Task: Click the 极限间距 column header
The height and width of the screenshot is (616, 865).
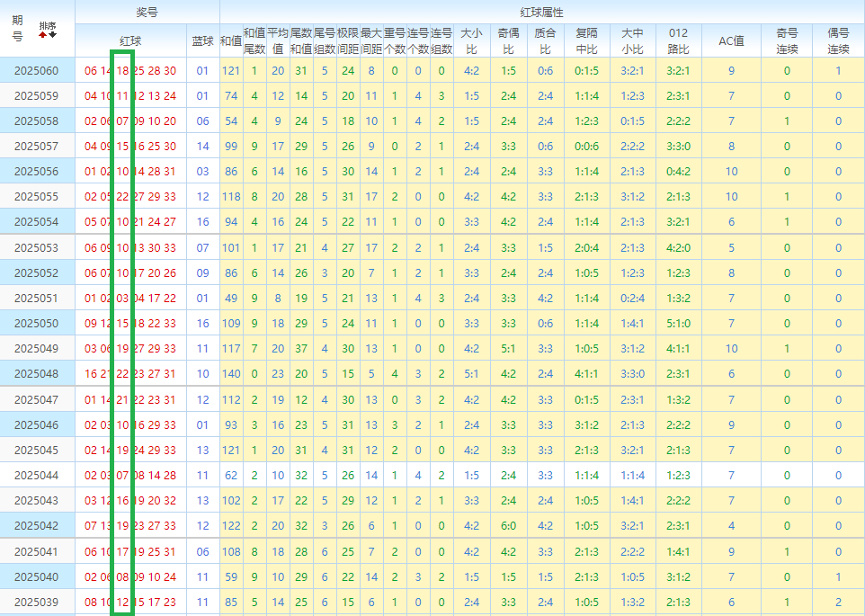Action: (348, 40)
